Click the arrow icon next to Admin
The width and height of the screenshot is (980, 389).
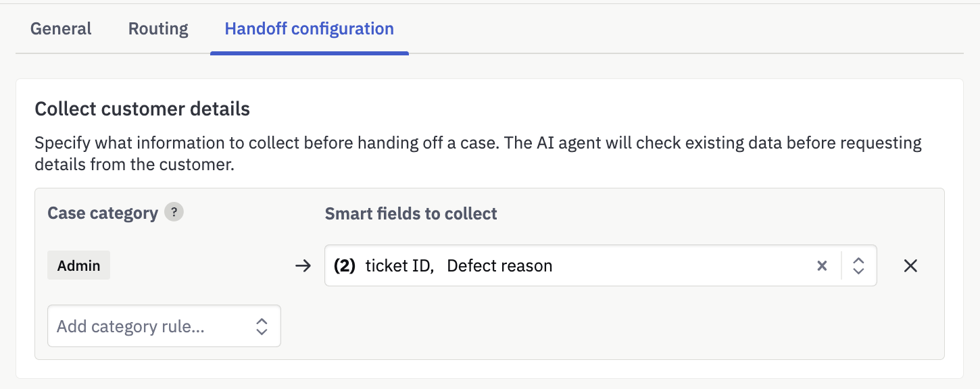(303, 266)
